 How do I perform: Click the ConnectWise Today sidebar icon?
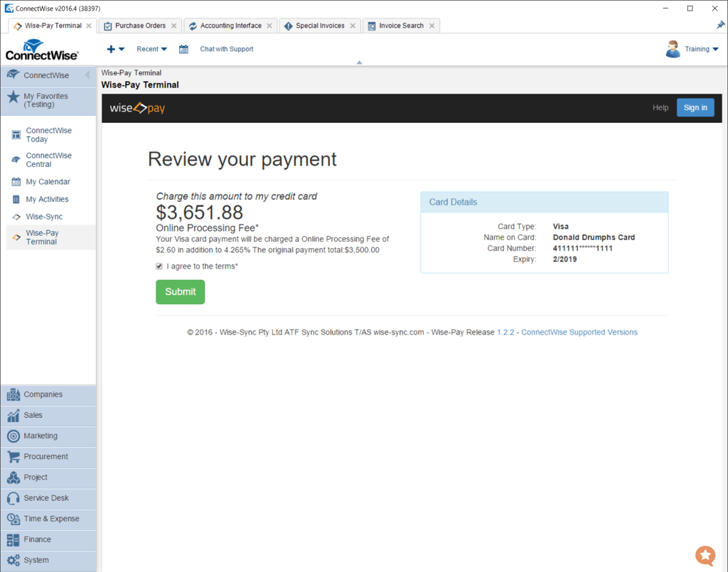(x=16, y=135)
